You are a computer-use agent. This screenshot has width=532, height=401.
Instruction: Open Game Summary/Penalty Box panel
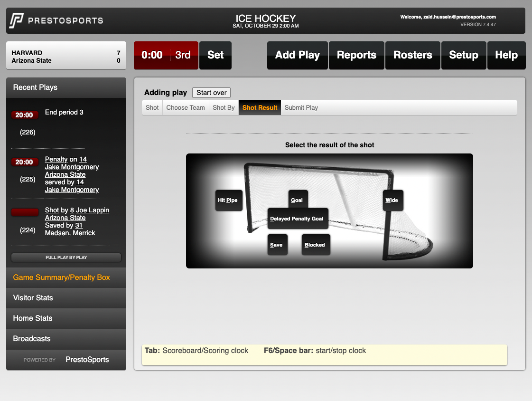tap(66, 277)
